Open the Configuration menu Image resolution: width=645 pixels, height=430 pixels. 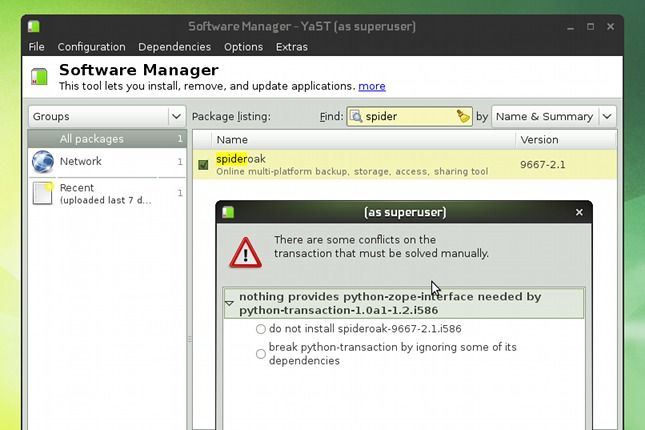[x=91, y=47]
